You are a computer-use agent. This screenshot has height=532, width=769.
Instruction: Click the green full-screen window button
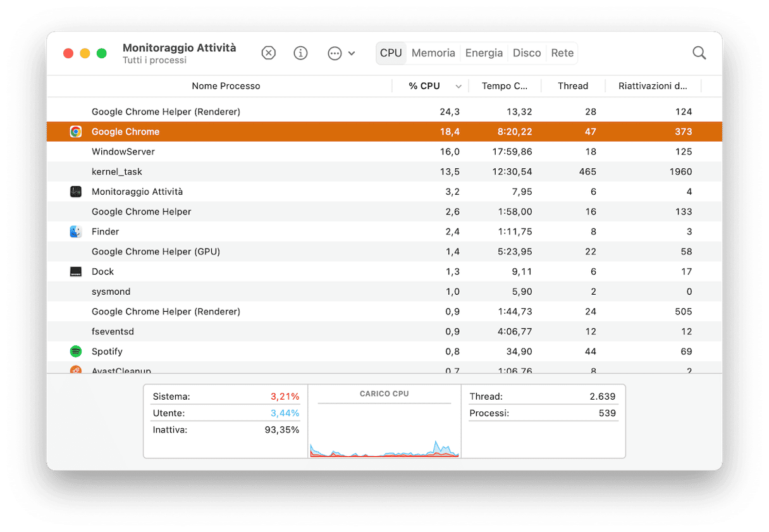click(101, 54)
